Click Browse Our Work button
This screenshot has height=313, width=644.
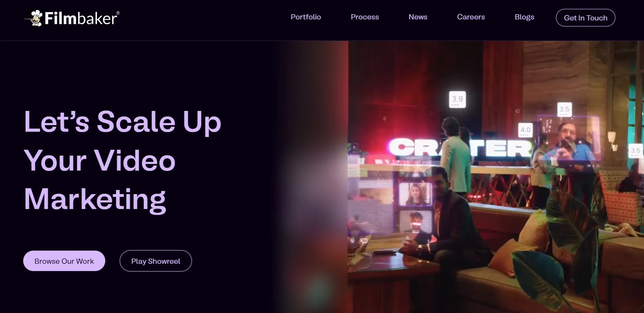tap(64, 261)
